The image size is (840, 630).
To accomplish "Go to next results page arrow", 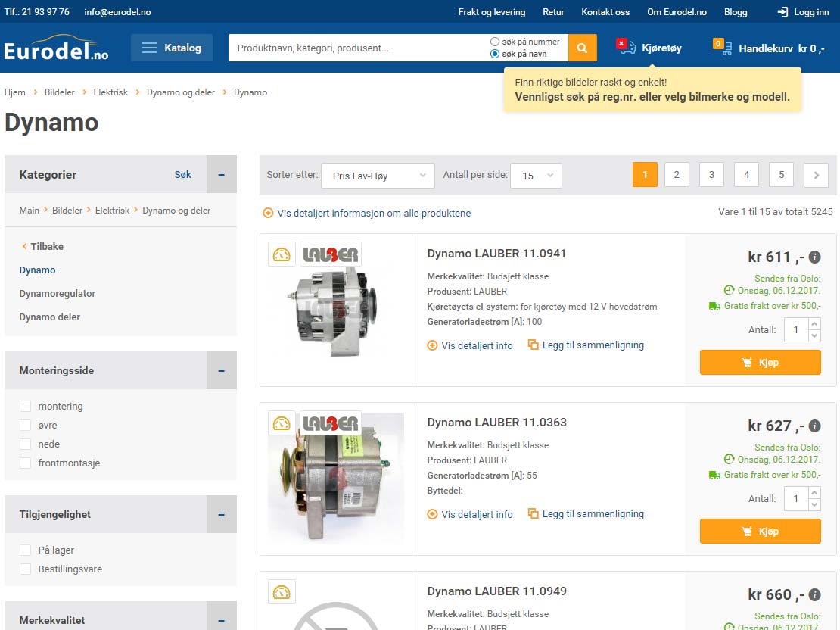I will (816, 175).
